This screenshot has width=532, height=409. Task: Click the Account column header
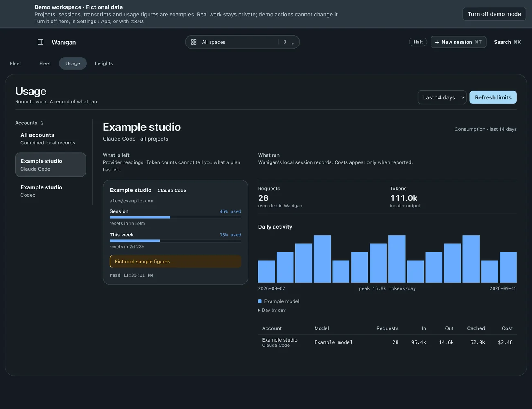272,328
